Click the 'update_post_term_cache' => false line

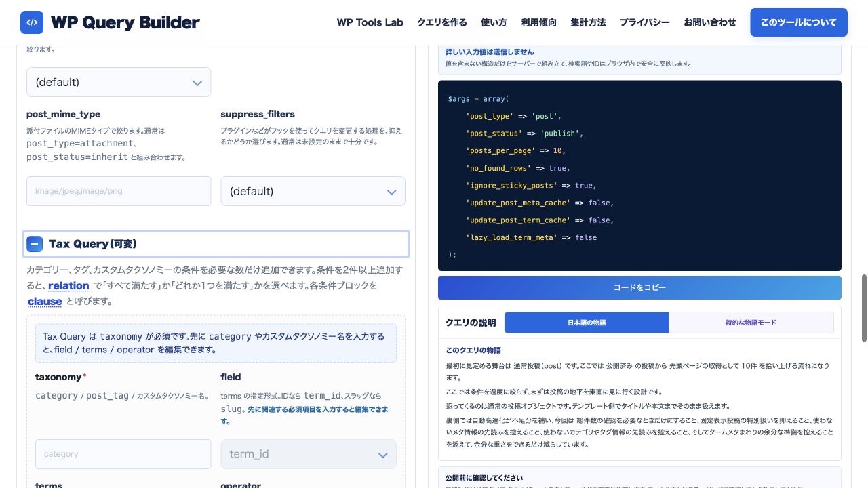[x=540, y=220]
